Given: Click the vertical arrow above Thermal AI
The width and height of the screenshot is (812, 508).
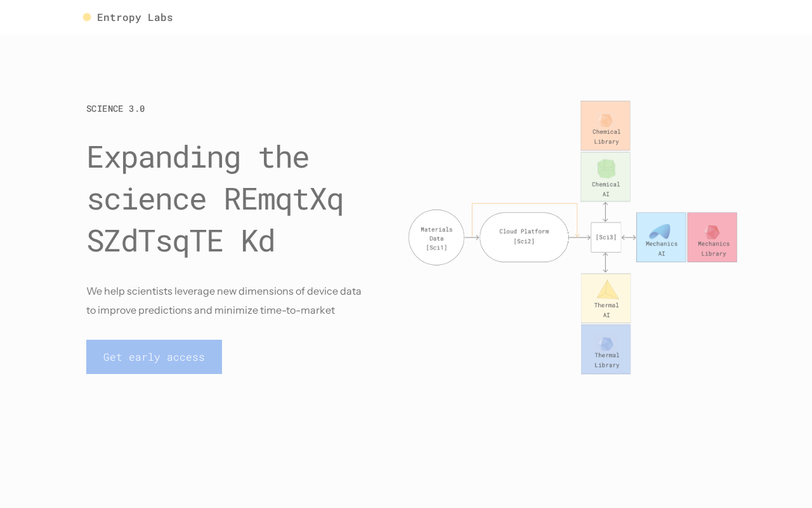Looking at the screenshot, I should coord(605,263).
